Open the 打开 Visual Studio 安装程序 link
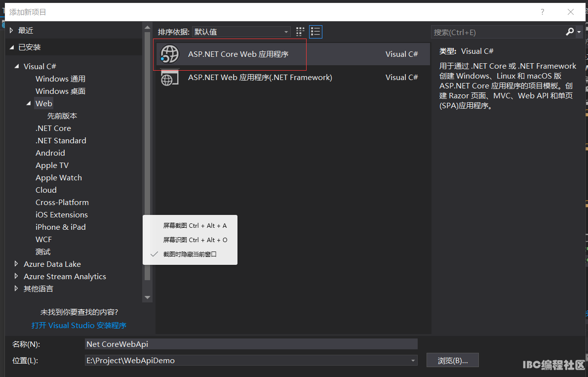Viewport: 588px width, 377px height. point(79,325)
